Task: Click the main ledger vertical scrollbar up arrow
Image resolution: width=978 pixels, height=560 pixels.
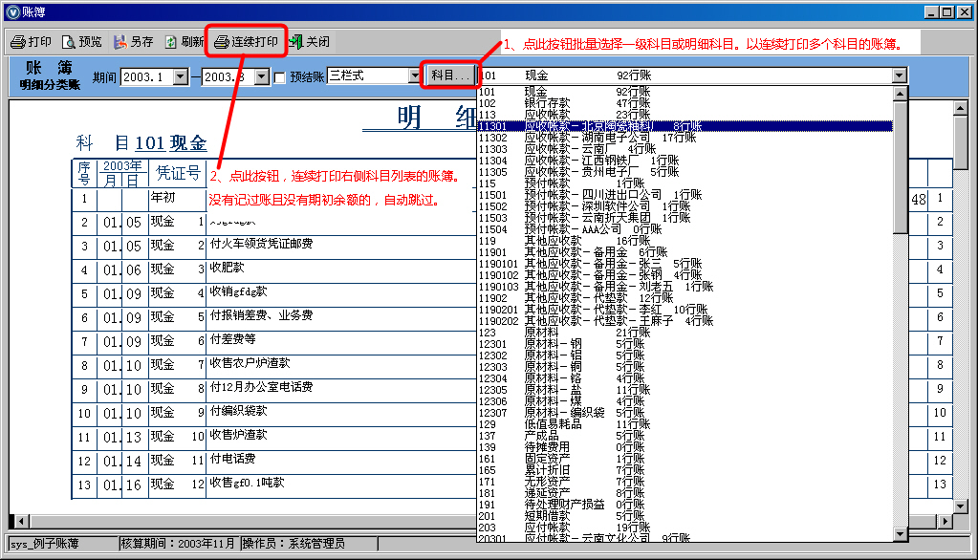Action: 961,107
